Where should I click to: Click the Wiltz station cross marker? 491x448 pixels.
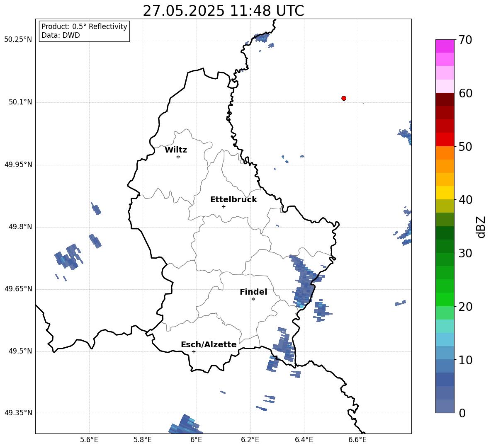click(x=178, y=157)
